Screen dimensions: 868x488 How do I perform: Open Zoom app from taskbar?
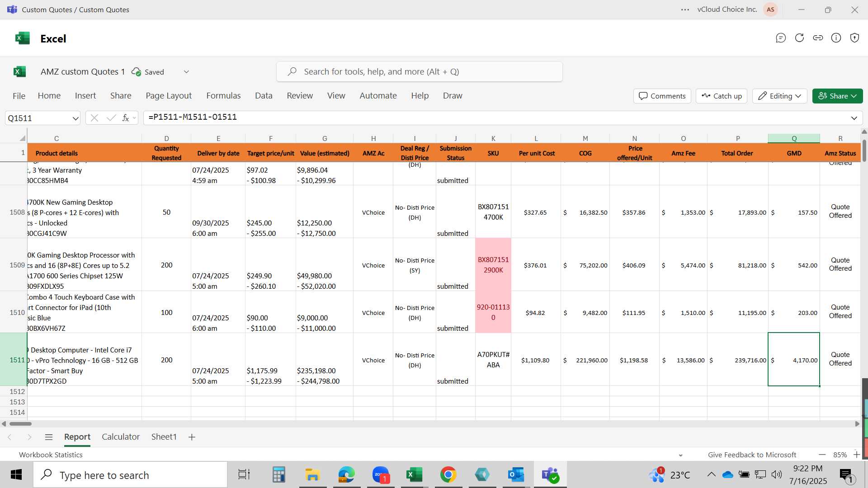click(x=381, y=475)
